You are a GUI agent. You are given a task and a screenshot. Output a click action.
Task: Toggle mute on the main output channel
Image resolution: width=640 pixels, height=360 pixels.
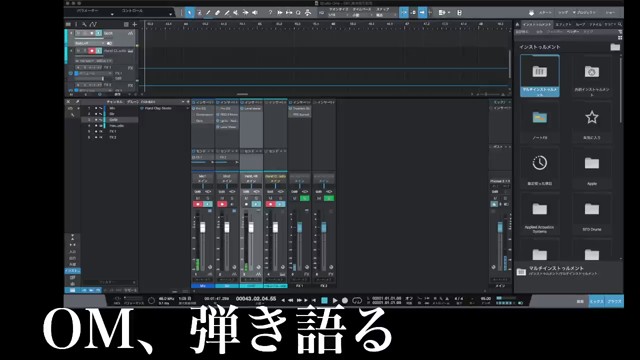(495, 198)
